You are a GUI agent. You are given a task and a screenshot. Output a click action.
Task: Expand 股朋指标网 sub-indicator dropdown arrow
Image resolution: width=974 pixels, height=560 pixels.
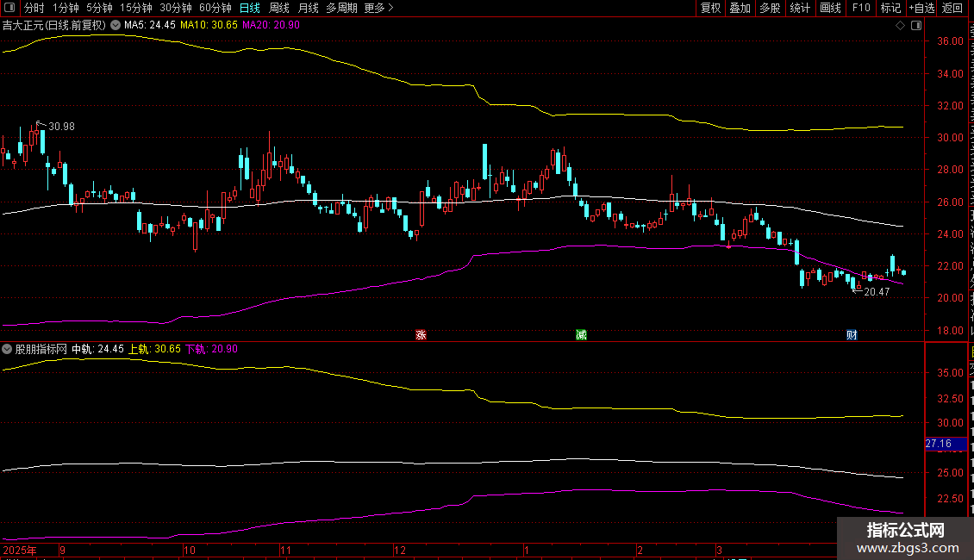8,349
